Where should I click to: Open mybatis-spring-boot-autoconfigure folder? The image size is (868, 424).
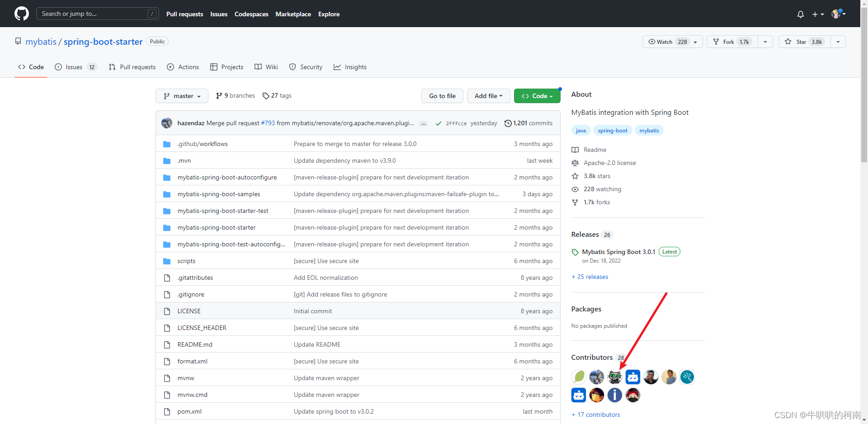click(x=227, y=177)
